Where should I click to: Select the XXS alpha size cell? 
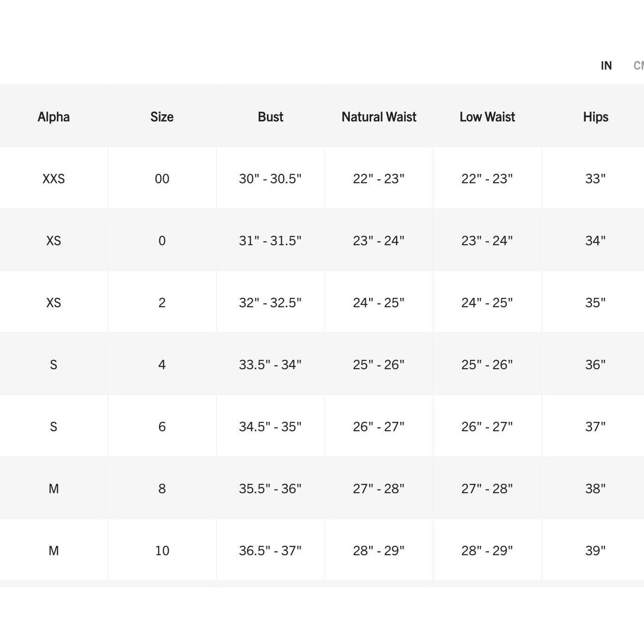click(54, 179)
